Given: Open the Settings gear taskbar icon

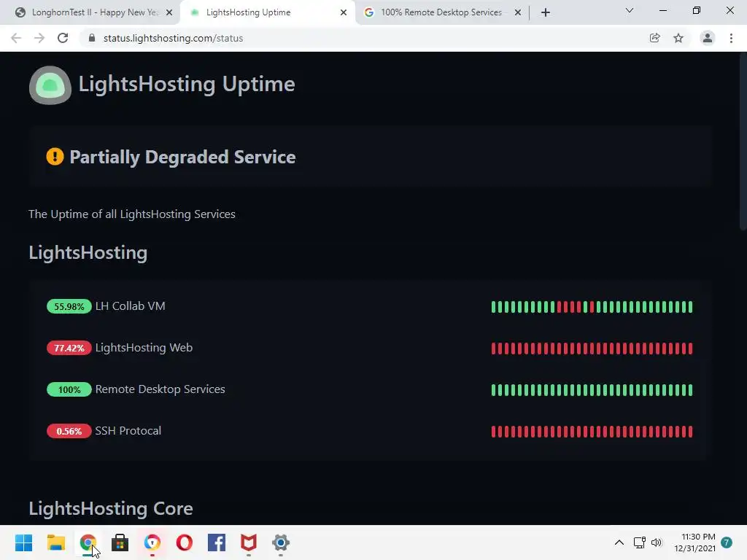Looking at the screenshot, I should click(281, 542).
